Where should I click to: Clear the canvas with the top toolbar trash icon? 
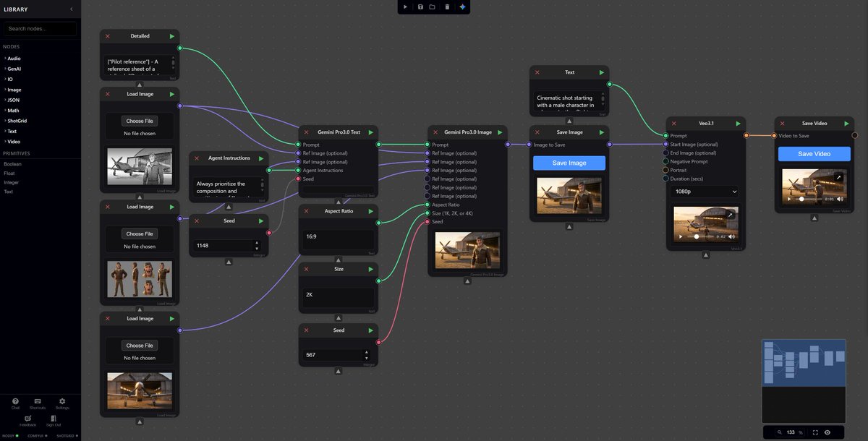pos(447,7)
